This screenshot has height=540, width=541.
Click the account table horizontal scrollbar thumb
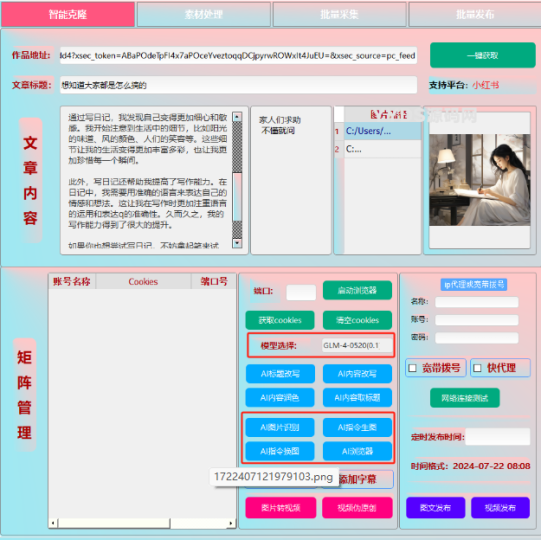(114, 523)
